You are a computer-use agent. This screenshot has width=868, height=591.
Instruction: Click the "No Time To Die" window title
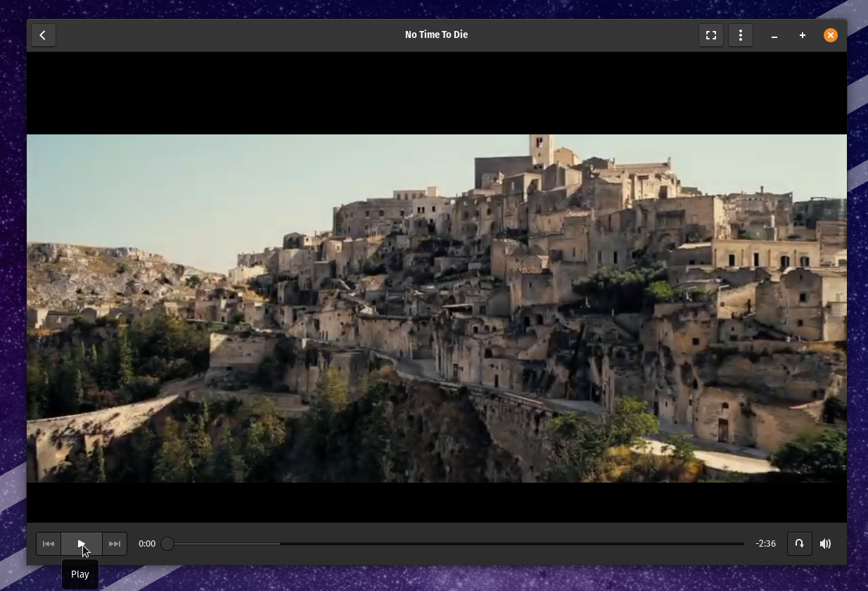[436, 34]
